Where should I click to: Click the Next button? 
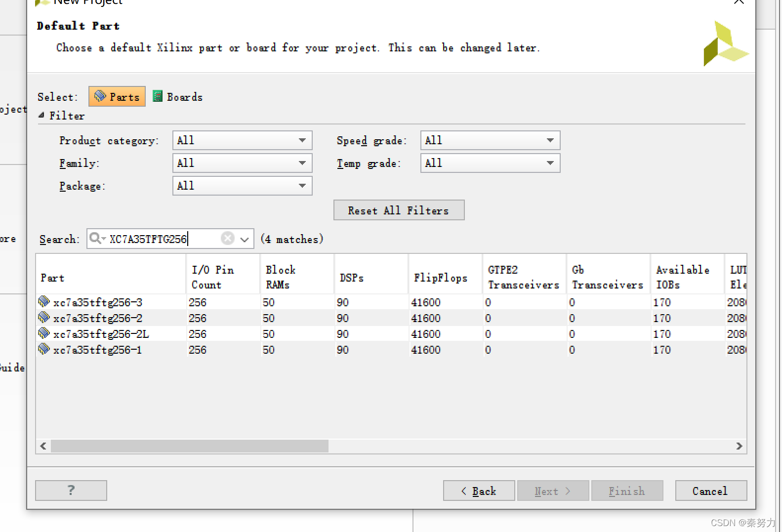click(553, 491)
